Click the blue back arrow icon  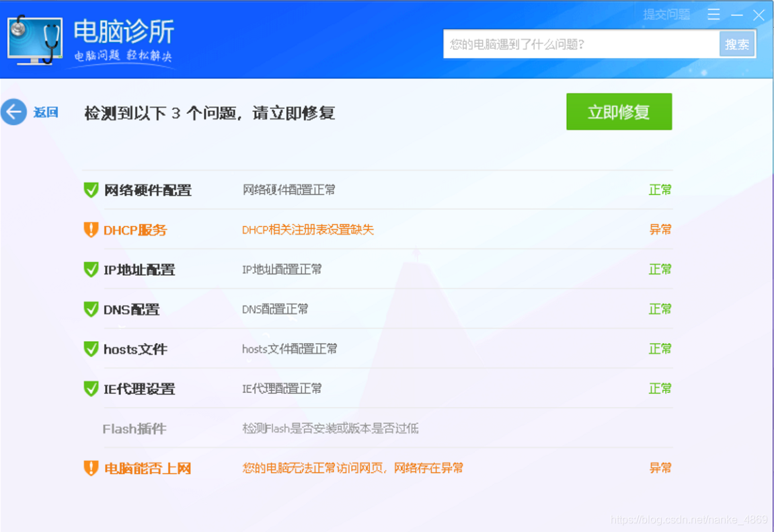pos(14,112)
